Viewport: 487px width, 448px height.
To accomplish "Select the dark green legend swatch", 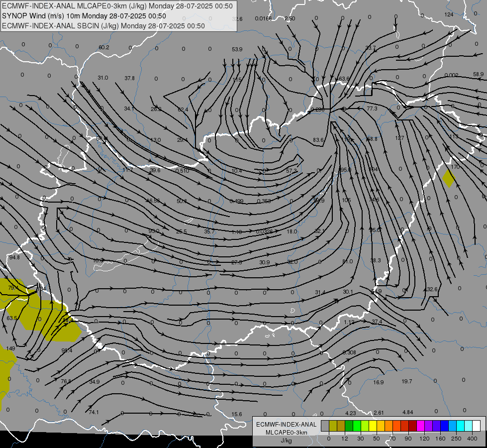I will pyautogui.click(x=349, y=426).
